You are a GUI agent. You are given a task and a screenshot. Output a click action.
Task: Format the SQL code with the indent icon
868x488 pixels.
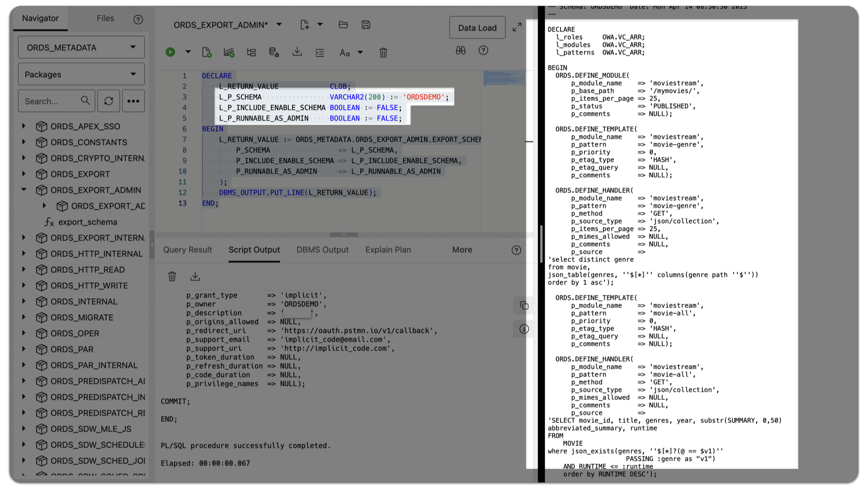[320, 52]
